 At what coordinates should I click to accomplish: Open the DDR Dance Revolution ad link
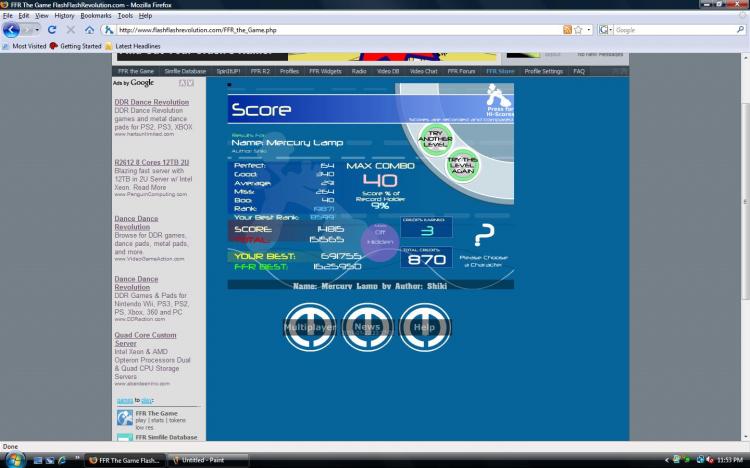[152, 102]
